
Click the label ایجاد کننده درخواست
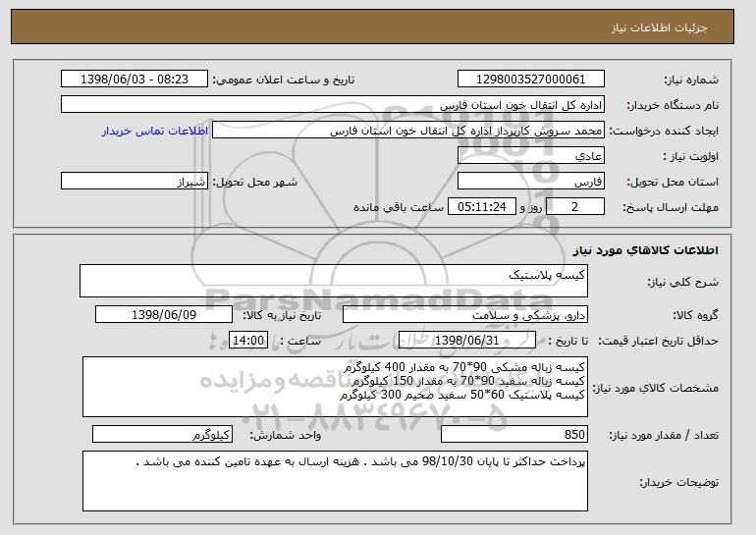(x=664, y=131)
